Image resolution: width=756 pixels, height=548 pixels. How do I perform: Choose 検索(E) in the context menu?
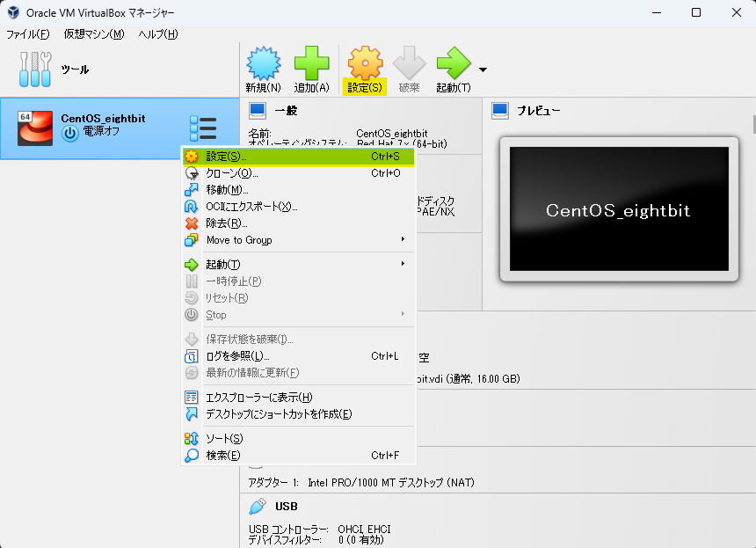299,456
